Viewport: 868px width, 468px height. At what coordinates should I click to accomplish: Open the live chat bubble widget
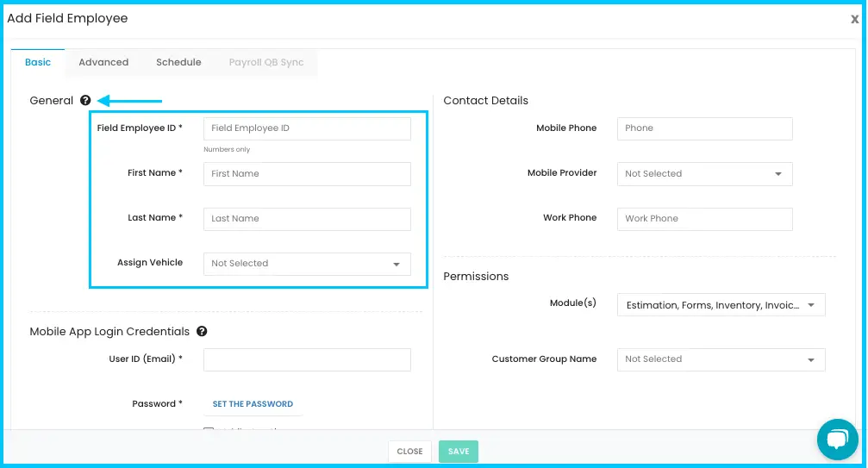pyautogui.click(x=838, y=440)
